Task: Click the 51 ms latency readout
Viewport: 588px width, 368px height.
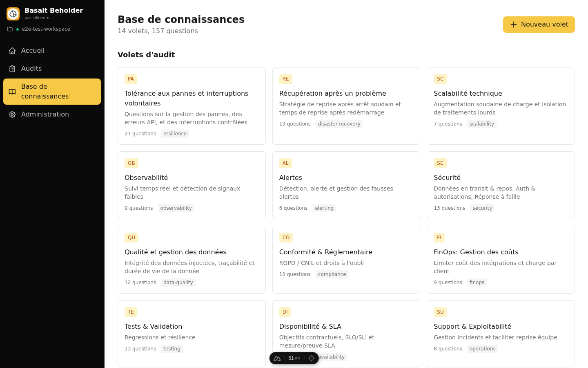Action: 294,358
